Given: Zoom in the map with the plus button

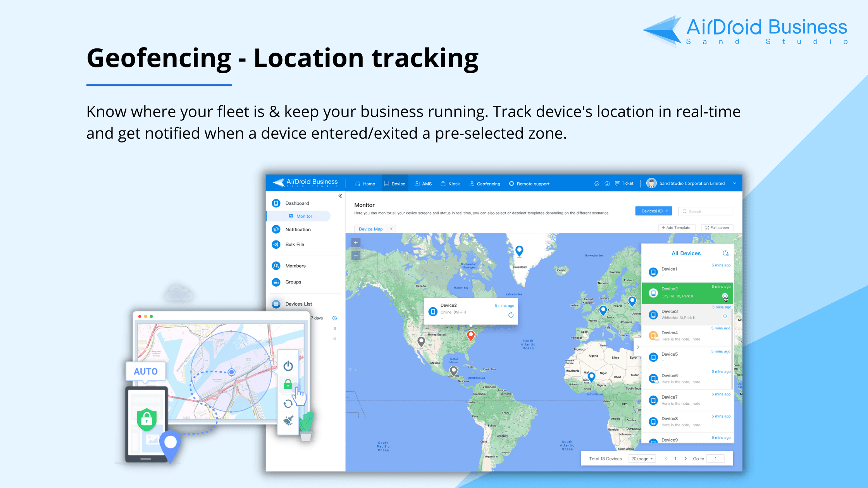Looking at the screenshot, I should tap(356, 243).
